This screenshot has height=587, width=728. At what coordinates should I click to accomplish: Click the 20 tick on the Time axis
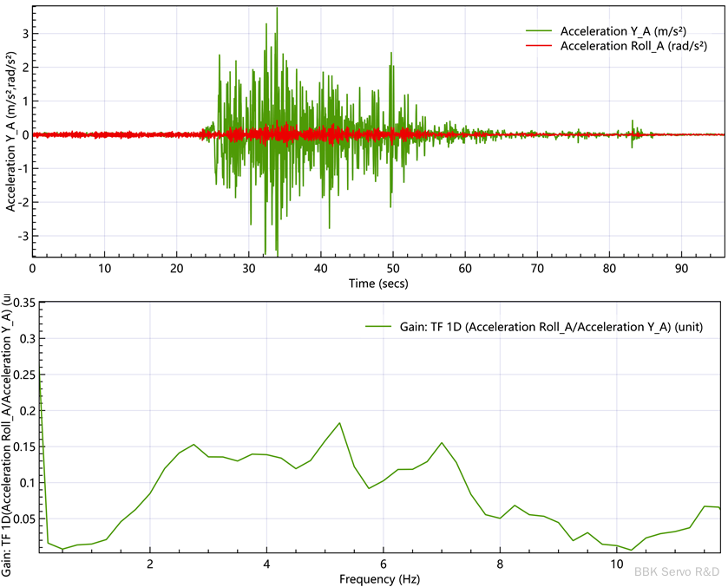(177, 268)
